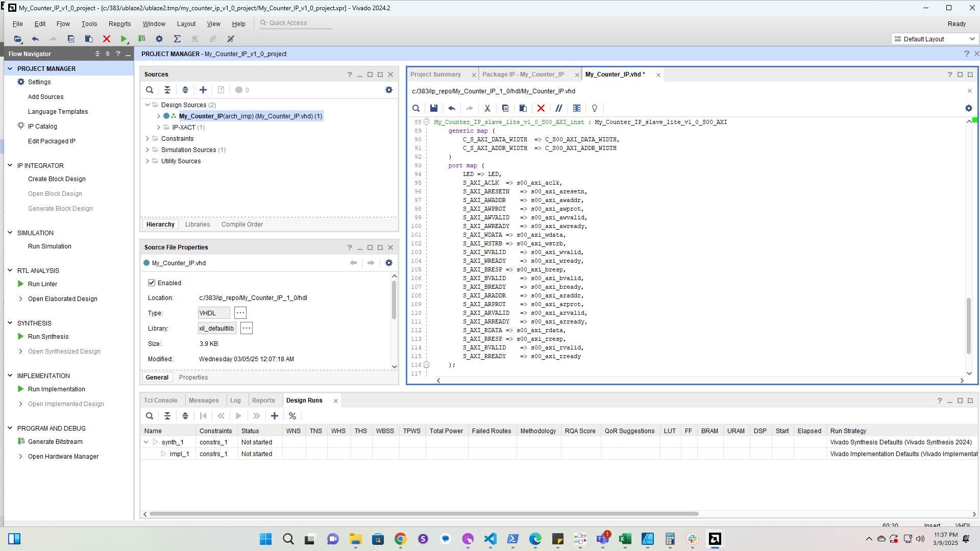Expand the Constraints folder in Sources
Viewport: 980px width, 551px height.
pyautogui.click(x=148, y=138)
